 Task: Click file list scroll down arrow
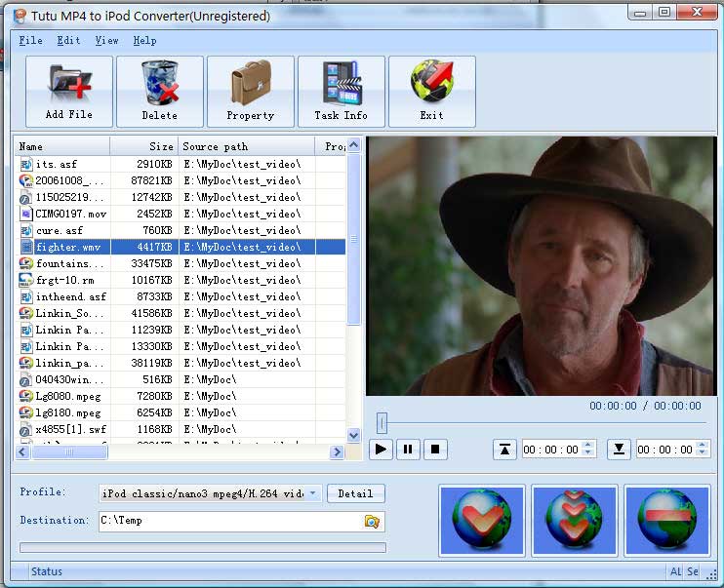point(353,435)
